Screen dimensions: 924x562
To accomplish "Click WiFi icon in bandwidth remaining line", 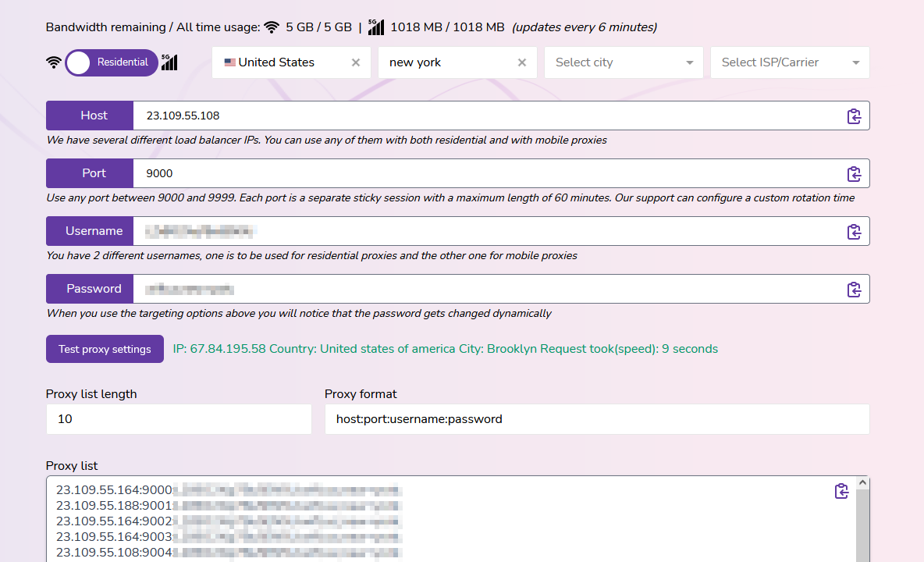I will pyautogui.click(x=272, y=27).
